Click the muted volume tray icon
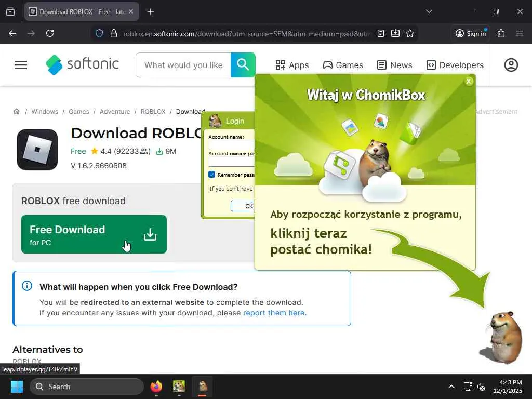Screen dimensions: 532x399 click(x=481, y=387)
